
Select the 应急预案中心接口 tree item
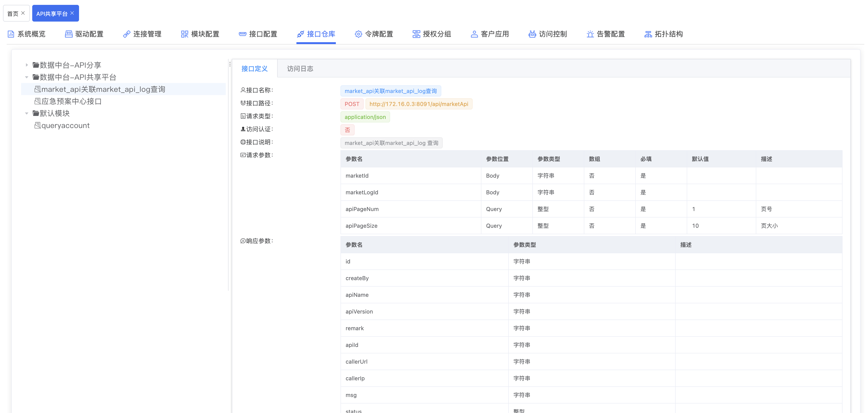coord(71,102)
